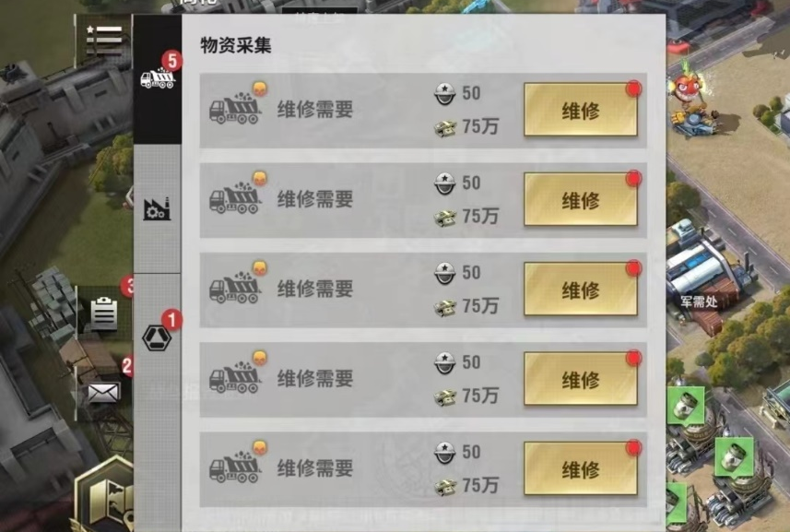Image resolution: width=790 pixels, height=532 pixels.
Task: Select the first damaged truck icon
Action: coord(235,107)
